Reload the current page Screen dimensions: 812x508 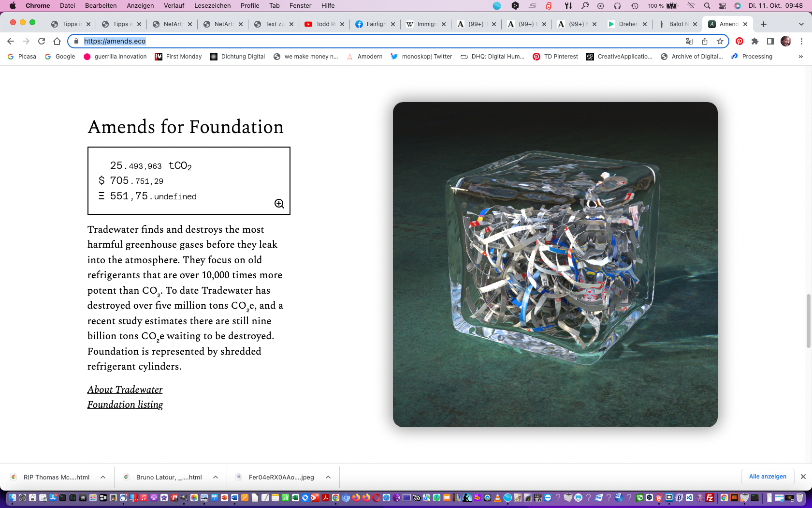[42, 41]
